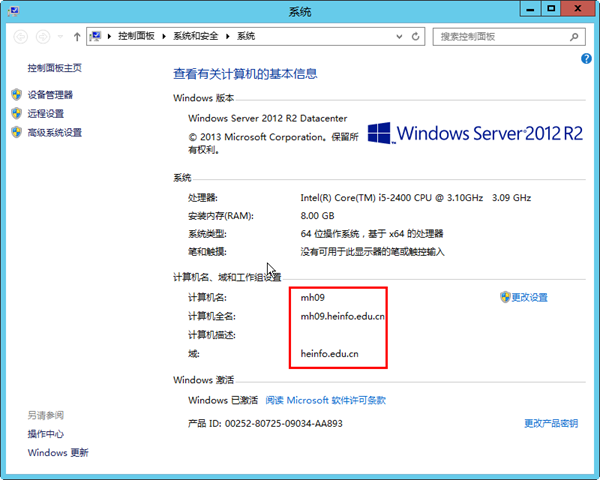
Task: Click heading 查看有关计算机的基本信息
Action: coord(245,74)
